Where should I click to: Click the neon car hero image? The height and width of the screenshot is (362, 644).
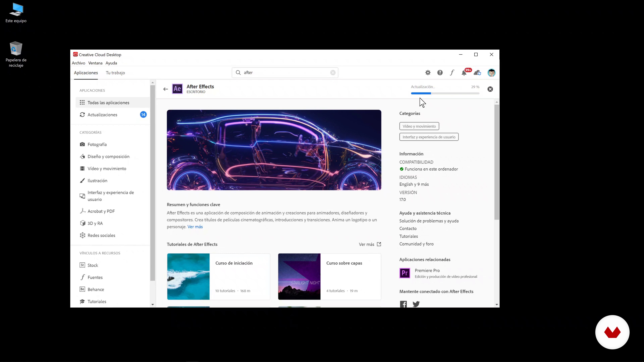tap(274, 150)
